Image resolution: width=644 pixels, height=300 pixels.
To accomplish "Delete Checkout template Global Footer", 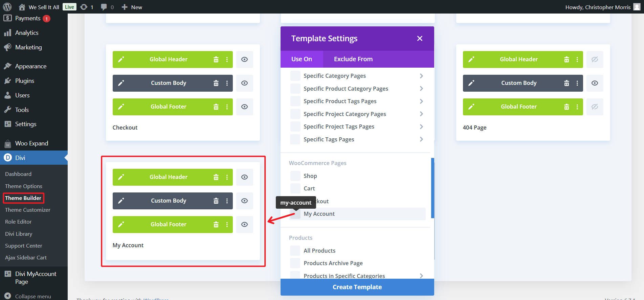I will pyautogui.click(x=216, y=107).
